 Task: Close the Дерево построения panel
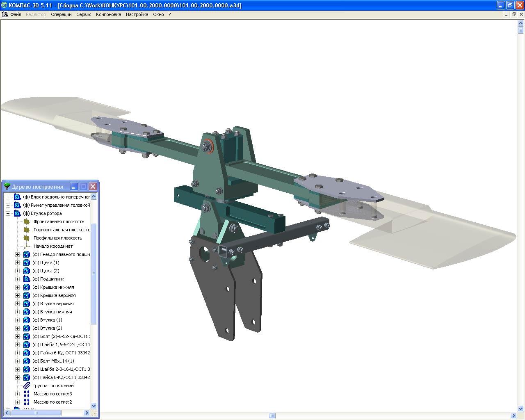click(x=93, y=187)
